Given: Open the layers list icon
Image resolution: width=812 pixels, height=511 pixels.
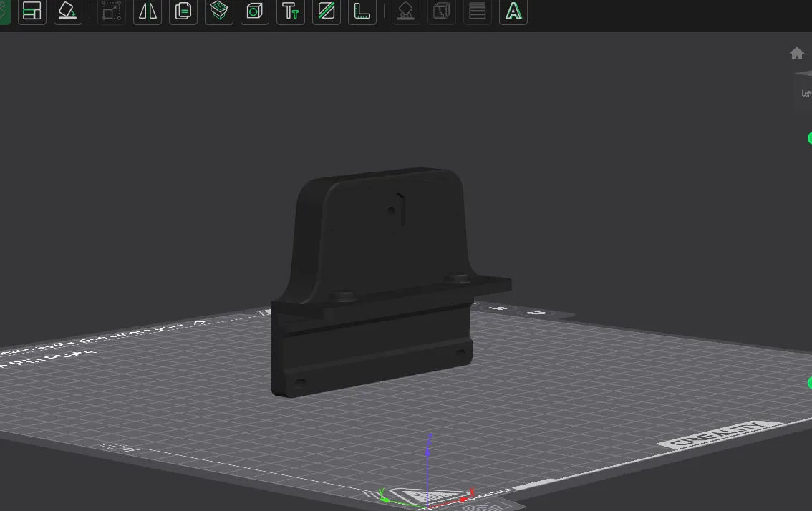Looking at the screenshot, I should point(477,11).
